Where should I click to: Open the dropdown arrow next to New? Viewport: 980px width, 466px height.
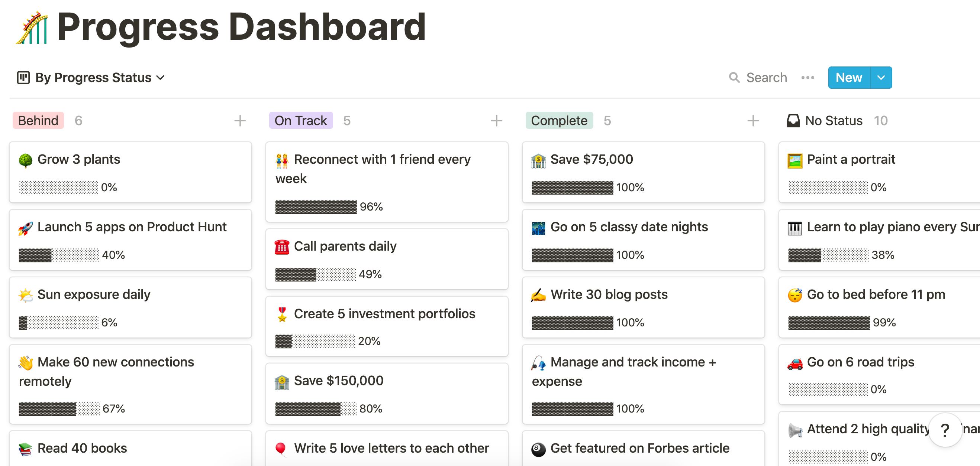tap(881, 78)
